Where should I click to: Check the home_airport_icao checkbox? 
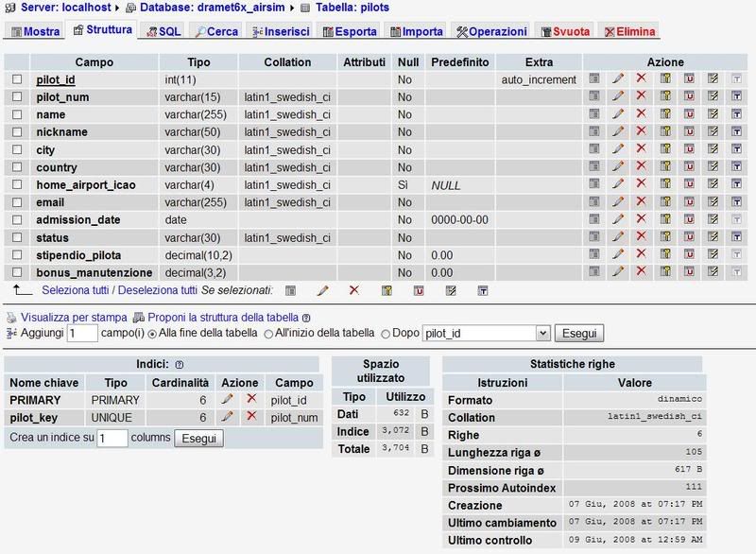click(17, 184)
